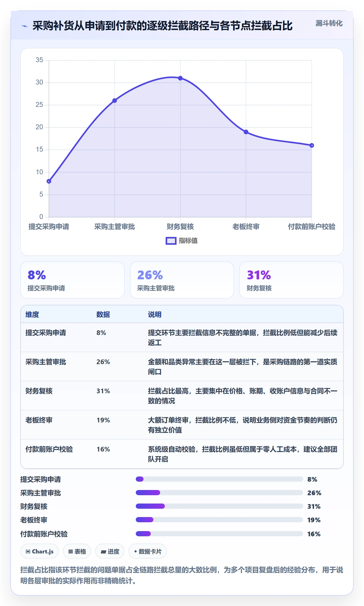This screenshot has height=606, width=364.
Task: Click the peak data point for 财务复核
Action: (x=180, y=78)
